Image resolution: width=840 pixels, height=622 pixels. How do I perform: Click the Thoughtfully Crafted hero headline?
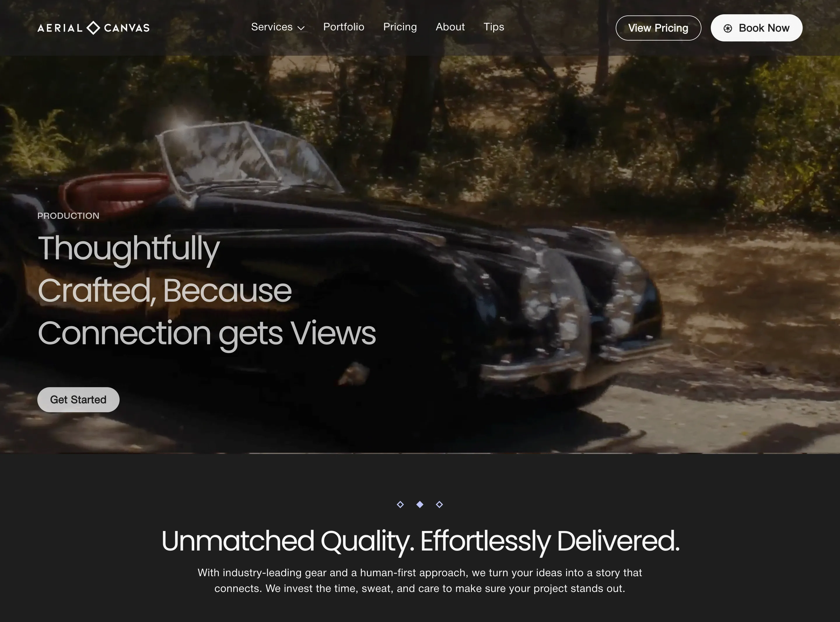click(206, 290)
